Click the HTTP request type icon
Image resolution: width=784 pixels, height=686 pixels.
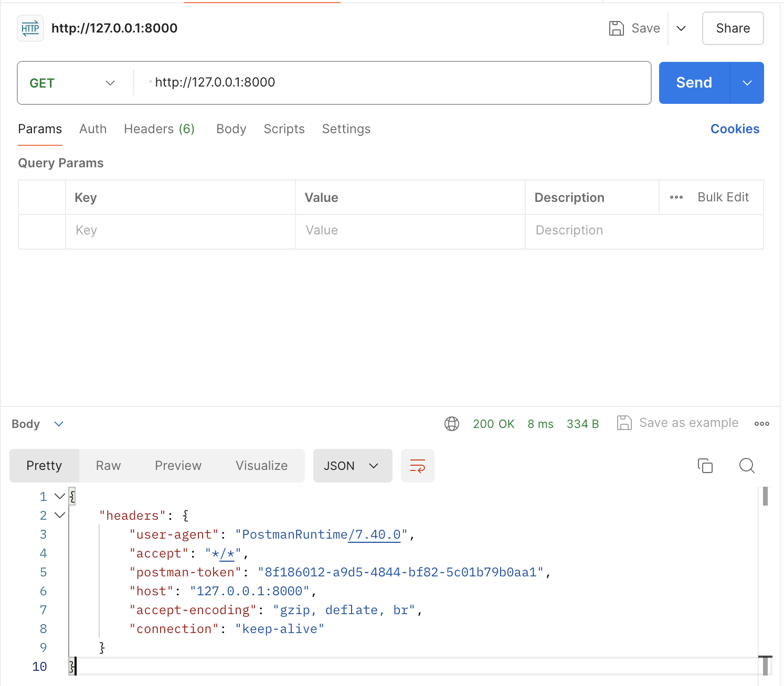coord(30,28)
